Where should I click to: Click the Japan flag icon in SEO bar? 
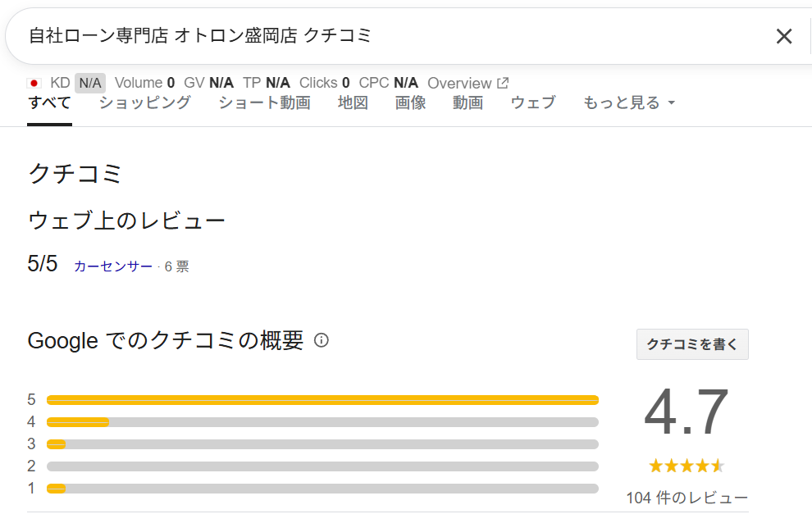[34, 83]
